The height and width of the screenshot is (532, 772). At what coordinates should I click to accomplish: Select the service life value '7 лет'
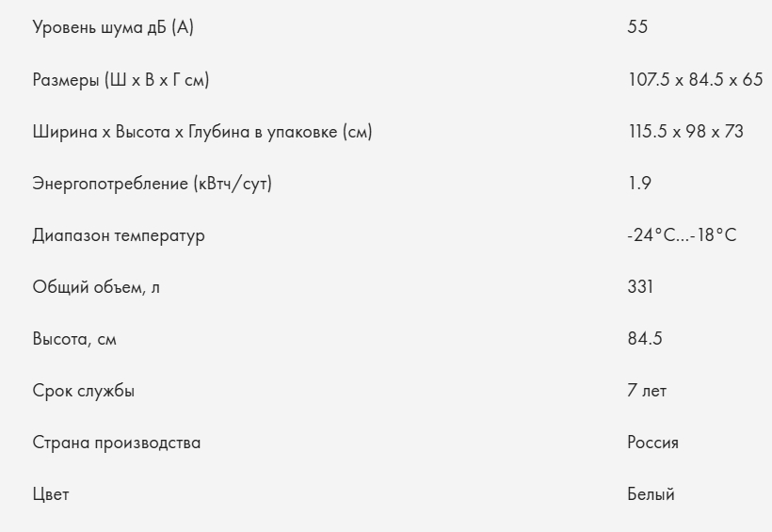pos(647,391)
